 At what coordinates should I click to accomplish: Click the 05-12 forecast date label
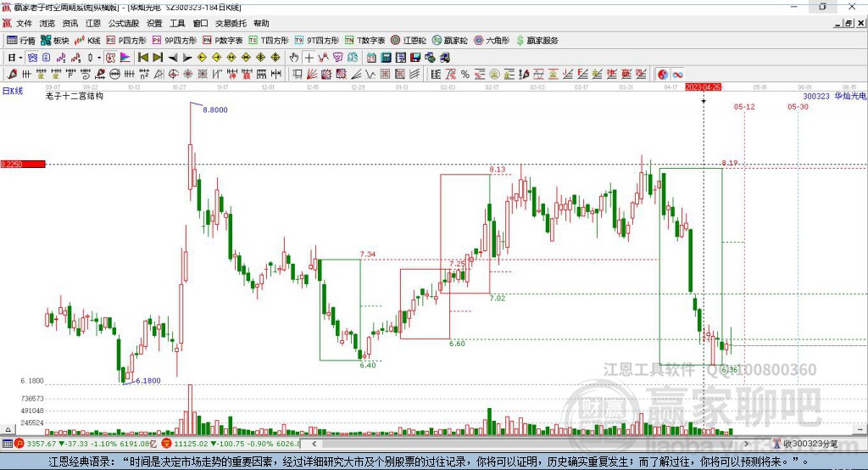point(744,106)
